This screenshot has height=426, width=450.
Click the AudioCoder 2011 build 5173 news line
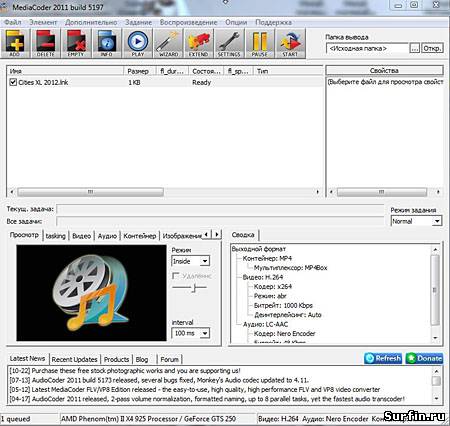point(159,380)
